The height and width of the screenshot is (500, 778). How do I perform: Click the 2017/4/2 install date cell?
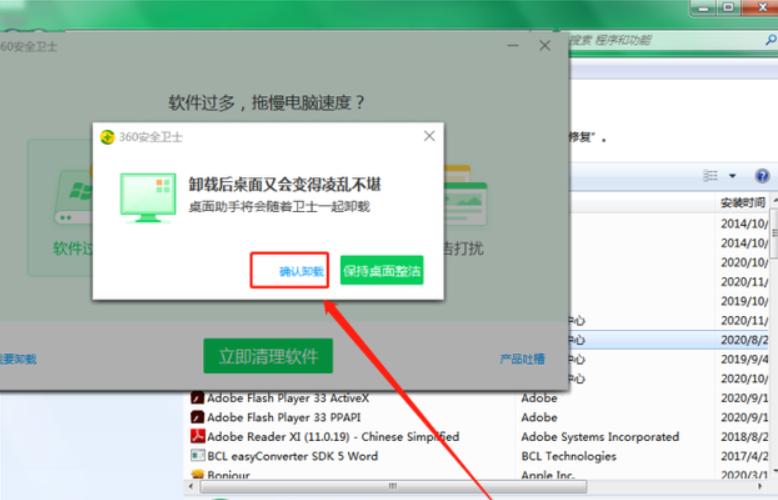pyautogui.click(x=744, y=456)
